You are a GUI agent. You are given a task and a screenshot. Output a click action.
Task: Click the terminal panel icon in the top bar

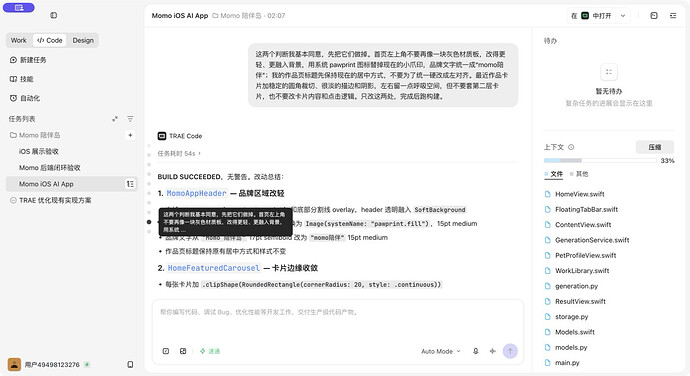(654, 16)
